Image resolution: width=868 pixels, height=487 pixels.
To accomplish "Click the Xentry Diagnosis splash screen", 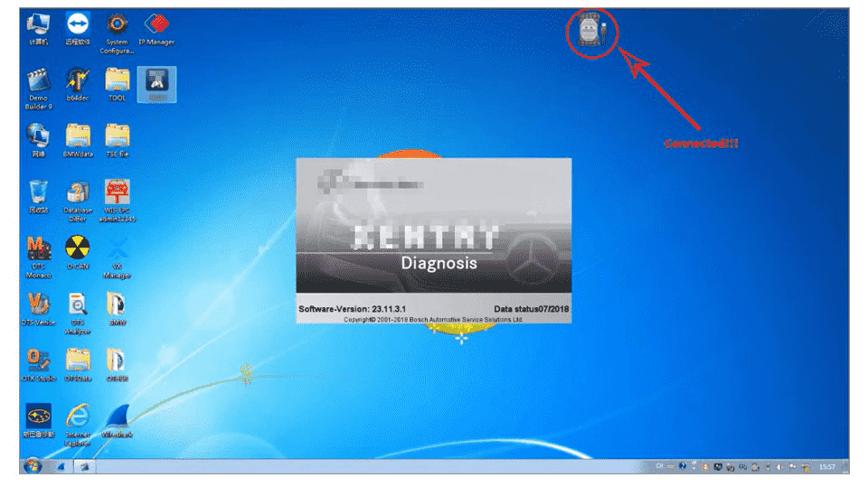I will tap(433, 240).
